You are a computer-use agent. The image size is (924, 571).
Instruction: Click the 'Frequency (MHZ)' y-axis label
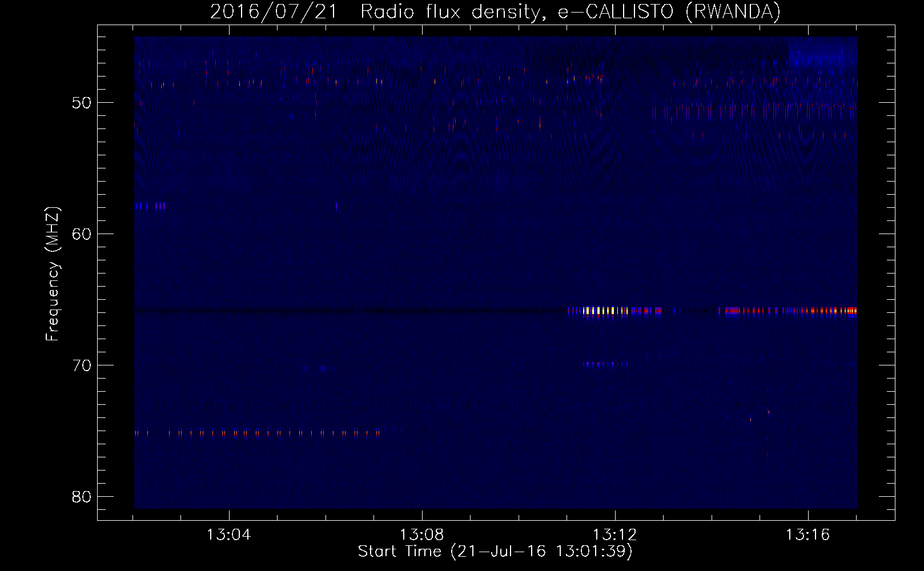point(52,274)
